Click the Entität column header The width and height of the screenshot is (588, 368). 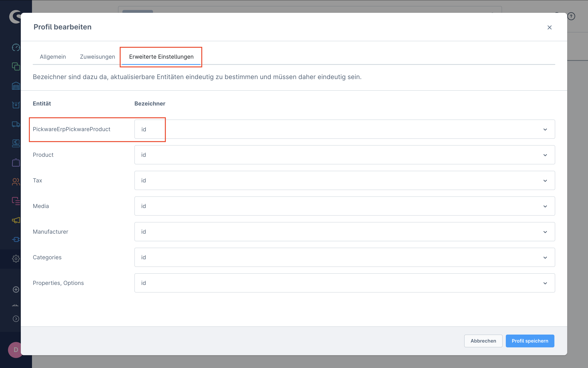[x=42, y=104]
